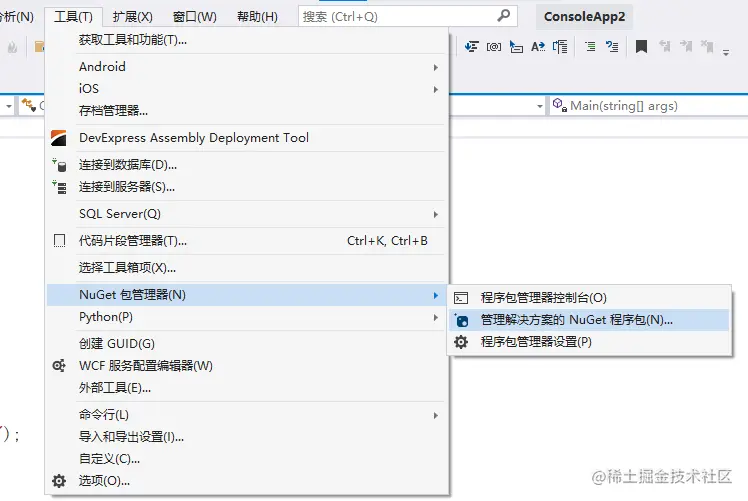The width and height of the screenshot is (748, 501).
Task: Open the 窗口(W) menu
Action: coord(195,17)
